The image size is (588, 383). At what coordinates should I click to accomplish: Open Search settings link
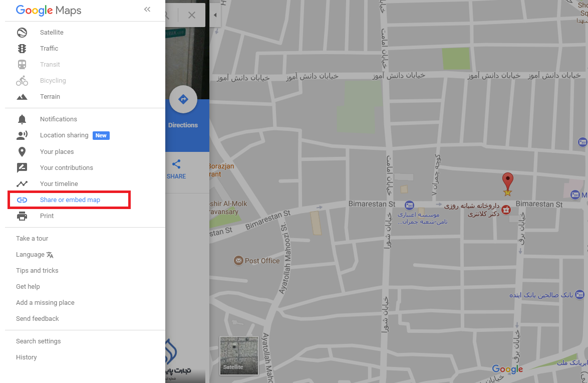(x=38, y=341)
